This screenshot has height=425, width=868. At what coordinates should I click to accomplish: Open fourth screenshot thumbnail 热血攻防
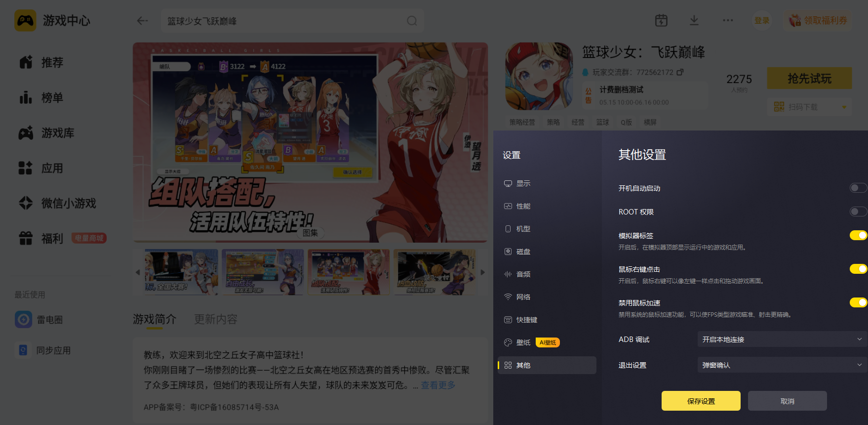click(x=434, y=272)
